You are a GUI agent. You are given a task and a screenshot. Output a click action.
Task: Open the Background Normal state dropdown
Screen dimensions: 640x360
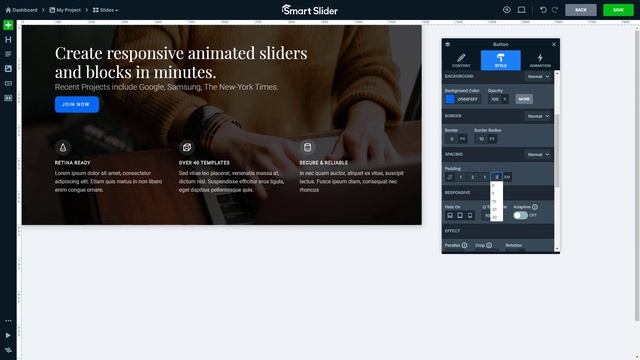(x=538, y=76)
